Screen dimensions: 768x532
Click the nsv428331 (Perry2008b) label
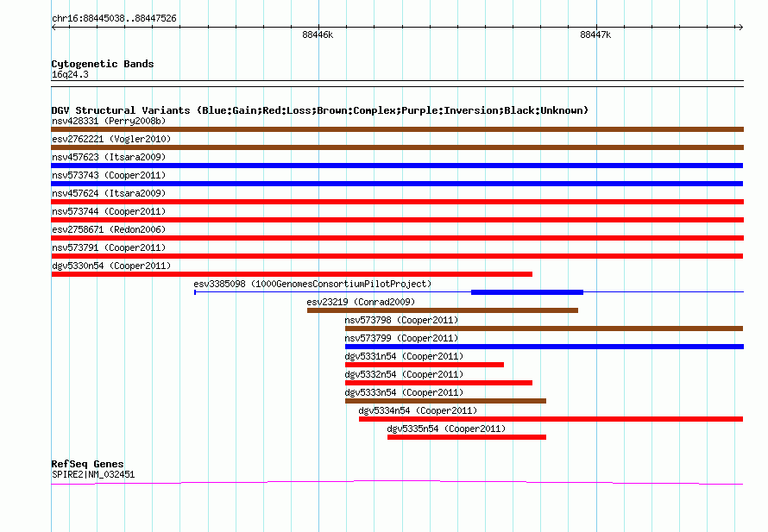pyautogui.click(x=109, y=121)
